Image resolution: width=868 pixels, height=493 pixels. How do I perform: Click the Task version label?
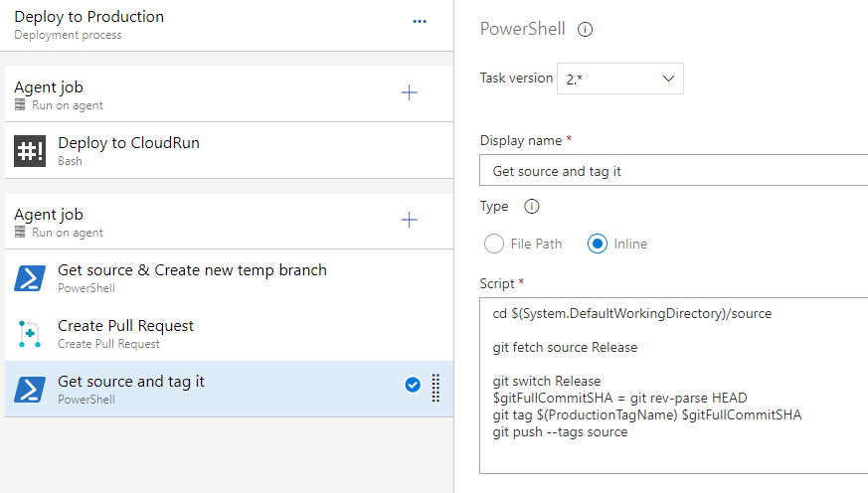516,78
